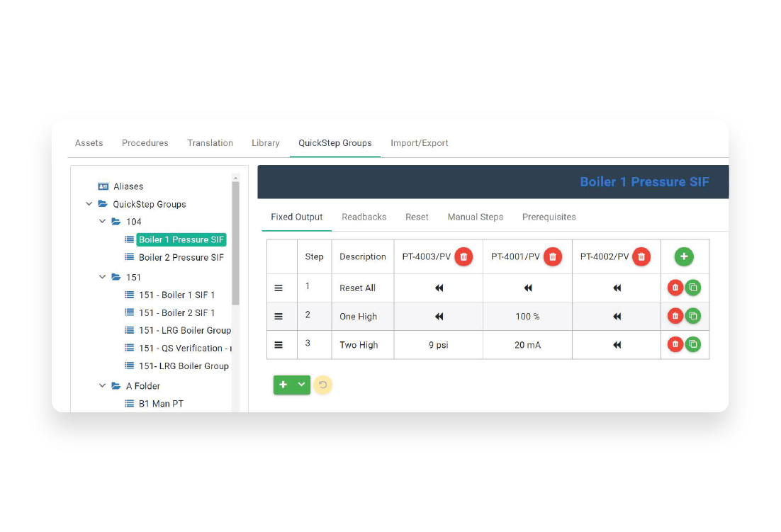This screenshot has width=781, height=532.
Task: Click the rewind icon in the Reset All row
Action: pos(439,288)
